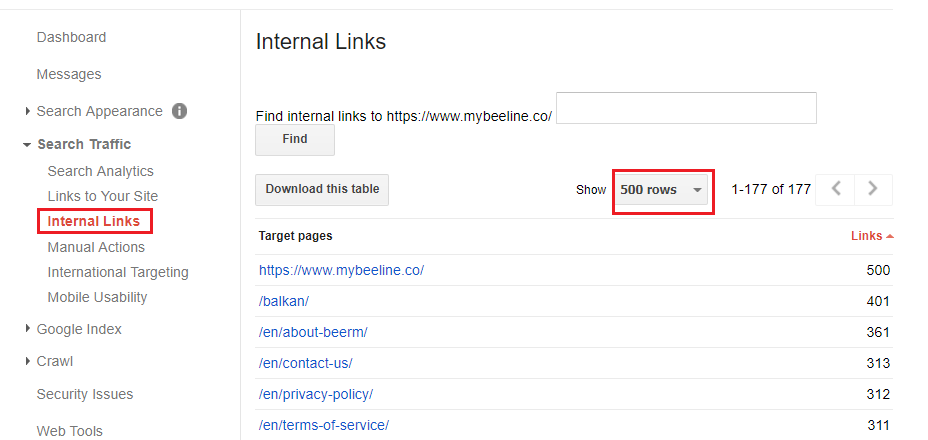The width and height of the screenshot is (928, 440).
Task: Open Mobile Usability in sidebar
Action: [x=97, y=297]
